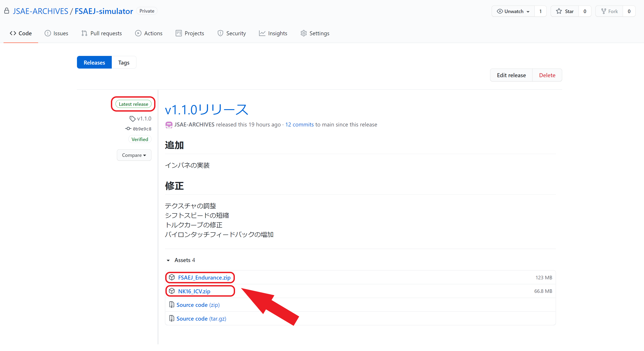Star the FSAEJ-simulator repository
This screenshot has width=644, height=351.
tap(565, 11)
